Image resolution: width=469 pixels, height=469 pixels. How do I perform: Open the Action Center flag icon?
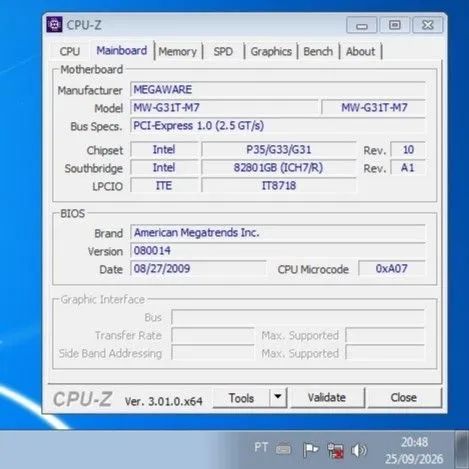[x=311, y=450]
